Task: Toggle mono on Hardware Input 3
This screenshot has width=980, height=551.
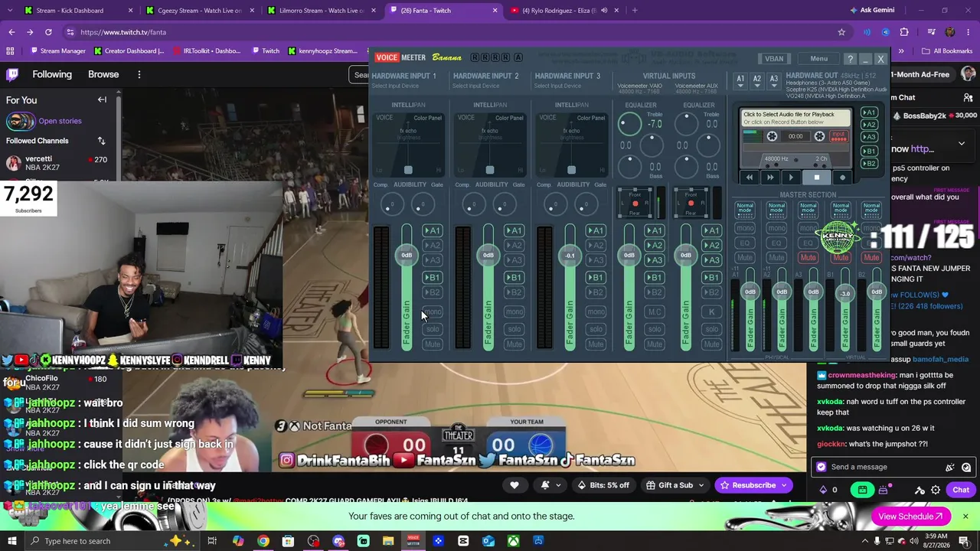Action: click(x=596, y=312)
